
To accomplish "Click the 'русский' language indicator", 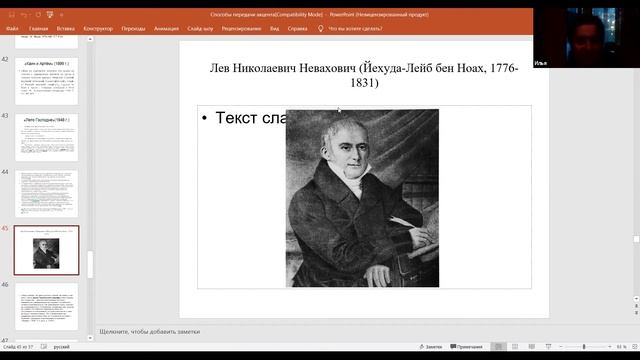I will (62, 347).
